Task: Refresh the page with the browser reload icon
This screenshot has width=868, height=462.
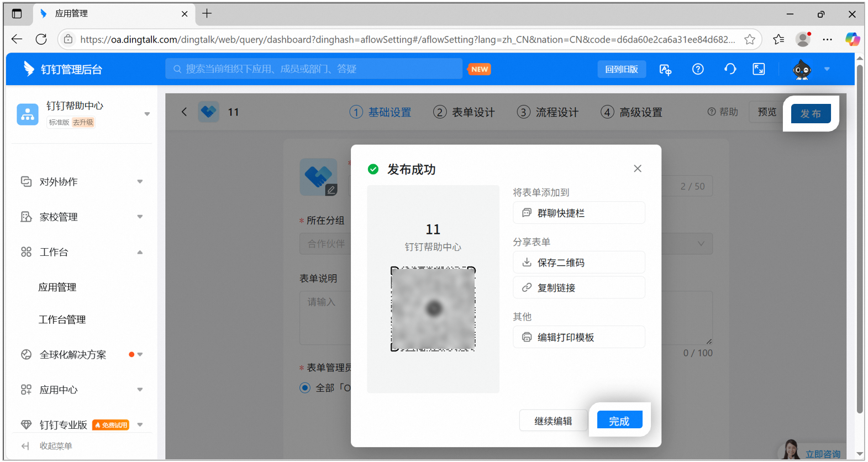Action: point(41,39)
